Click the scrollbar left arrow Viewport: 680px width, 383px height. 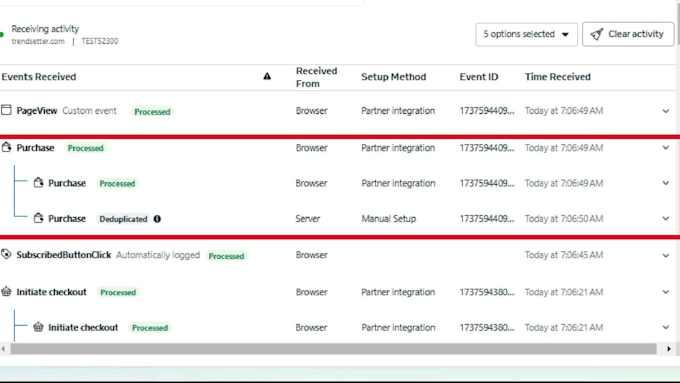coord(3,349)
